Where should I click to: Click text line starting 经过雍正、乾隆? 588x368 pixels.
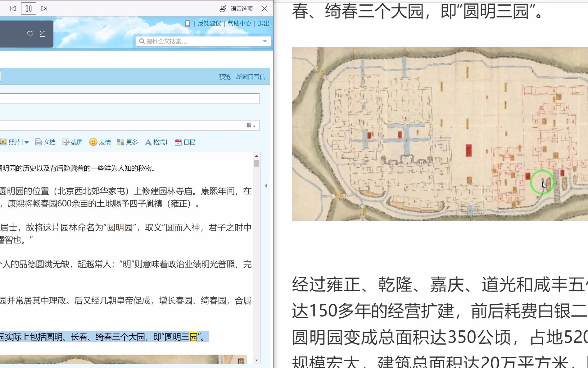coord(440,284)
